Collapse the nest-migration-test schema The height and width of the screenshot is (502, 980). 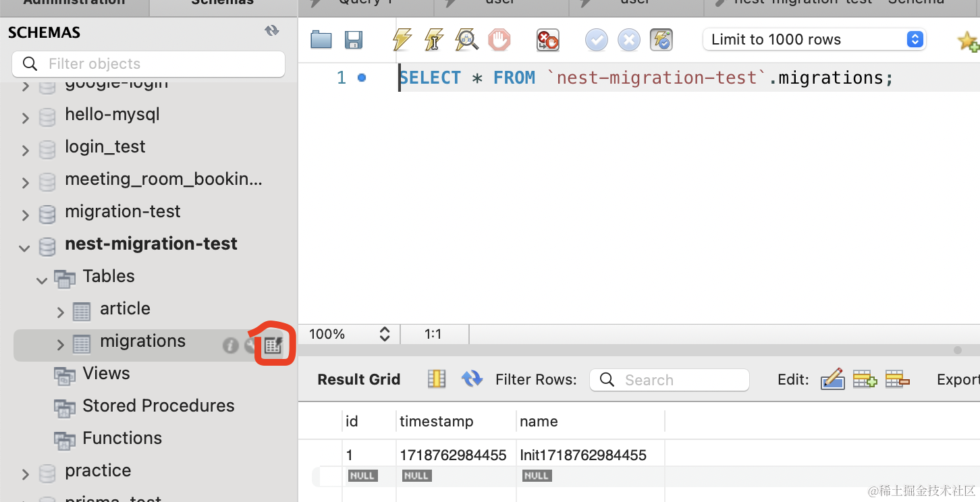[25, 248]
